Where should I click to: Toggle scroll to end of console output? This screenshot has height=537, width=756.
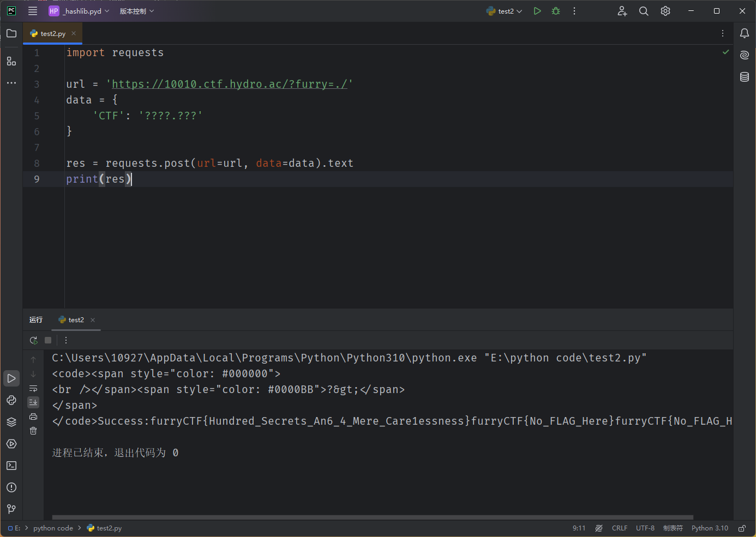pos(33,402)
